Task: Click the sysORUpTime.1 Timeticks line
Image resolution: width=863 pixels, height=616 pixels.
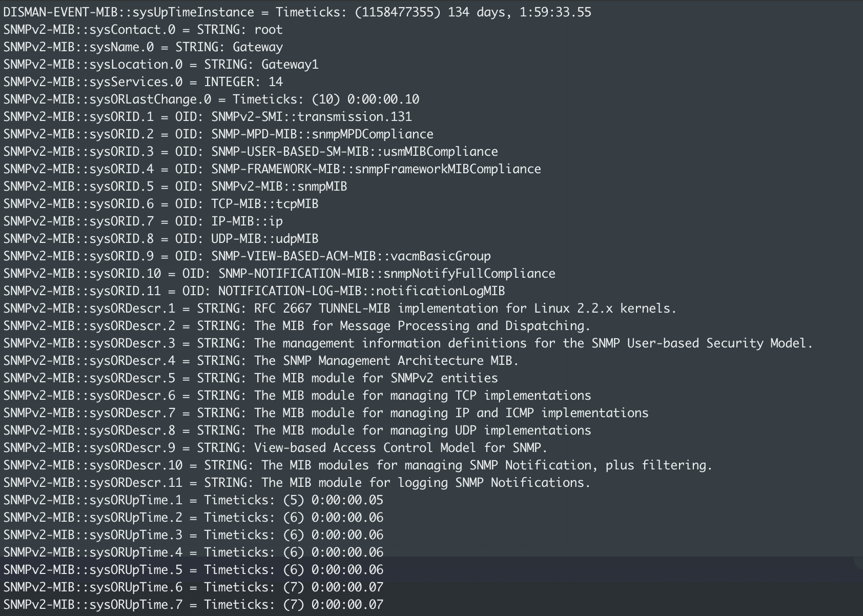Action: pyautogui.click(x=193, y=500)
